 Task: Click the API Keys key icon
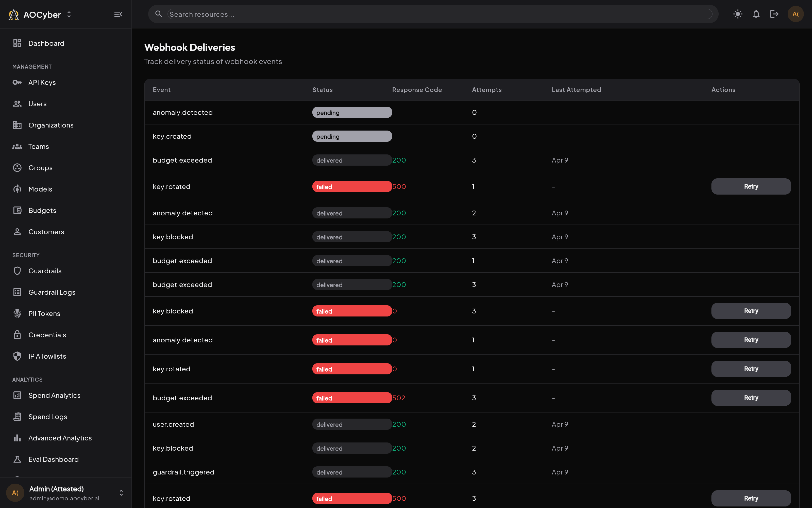(17, 82)
